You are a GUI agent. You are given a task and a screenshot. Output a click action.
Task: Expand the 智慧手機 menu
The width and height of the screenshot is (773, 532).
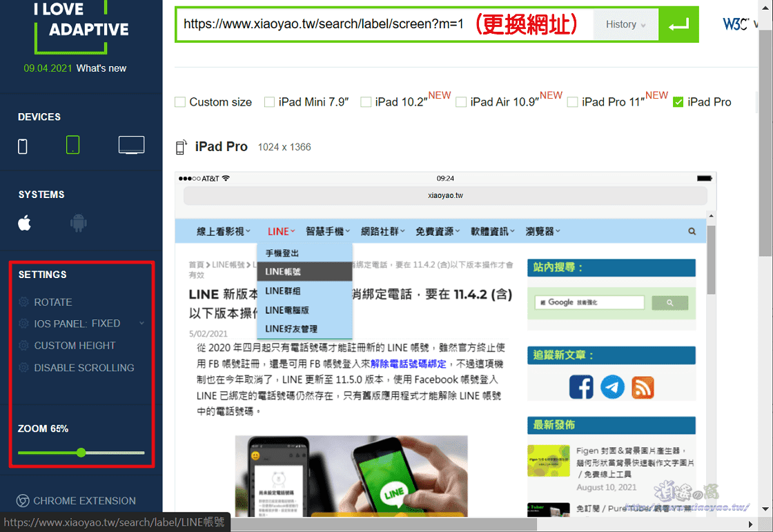328,231
